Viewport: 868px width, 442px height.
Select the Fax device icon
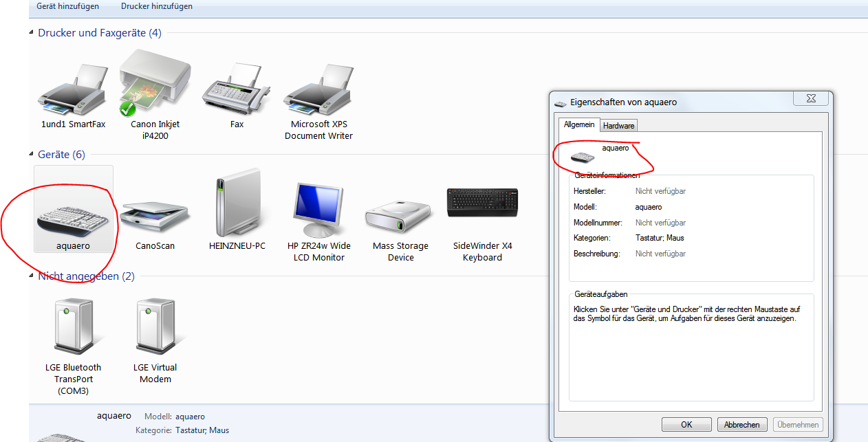click(x=237, y=89)
